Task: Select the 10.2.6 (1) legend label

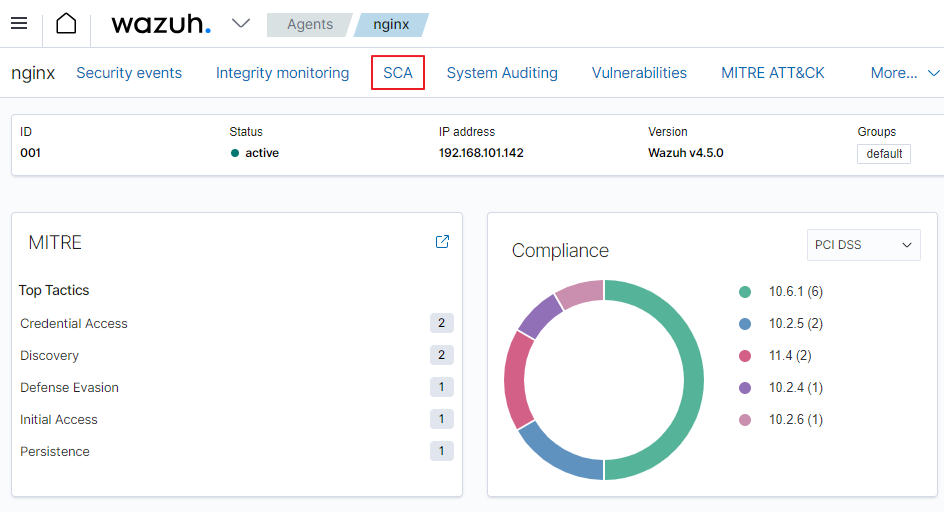Action: pos(795,419)
